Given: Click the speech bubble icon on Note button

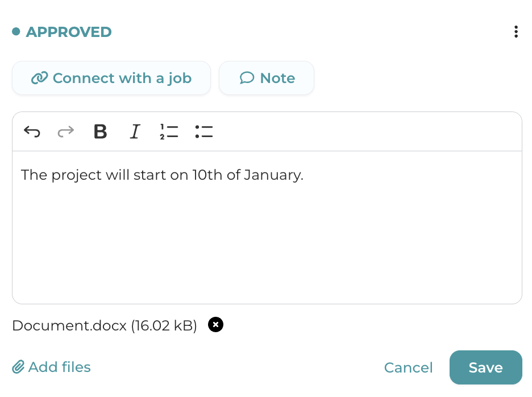Looking at the screenshot, I should [247, 78].
